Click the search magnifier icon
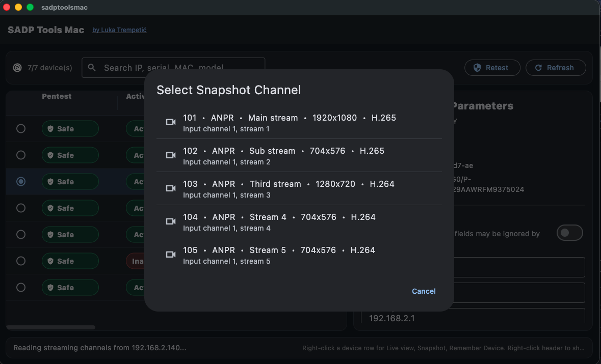Screen dimensions: 601x364 pos(92,68)
